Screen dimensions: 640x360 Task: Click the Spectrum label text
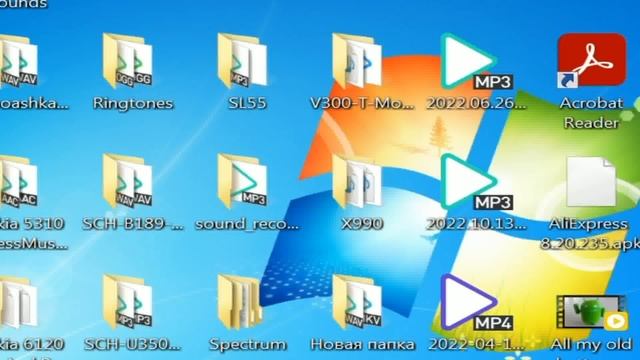click(247, 344)
